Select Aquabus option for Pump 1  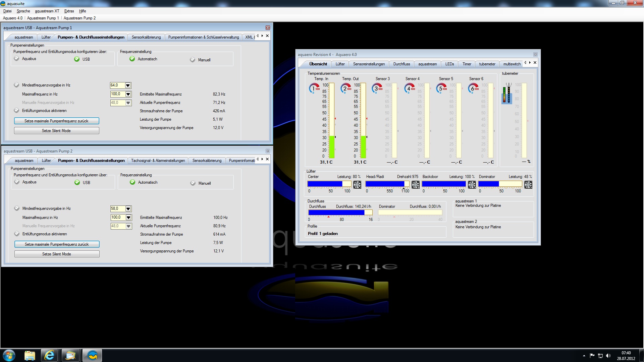(x=17, y=59)
